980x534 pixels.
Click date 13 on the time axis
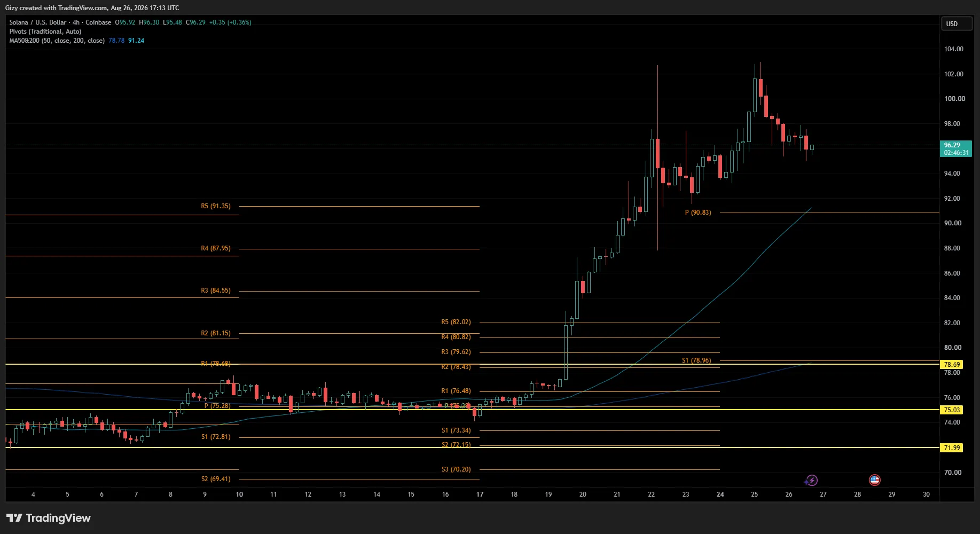342,494
